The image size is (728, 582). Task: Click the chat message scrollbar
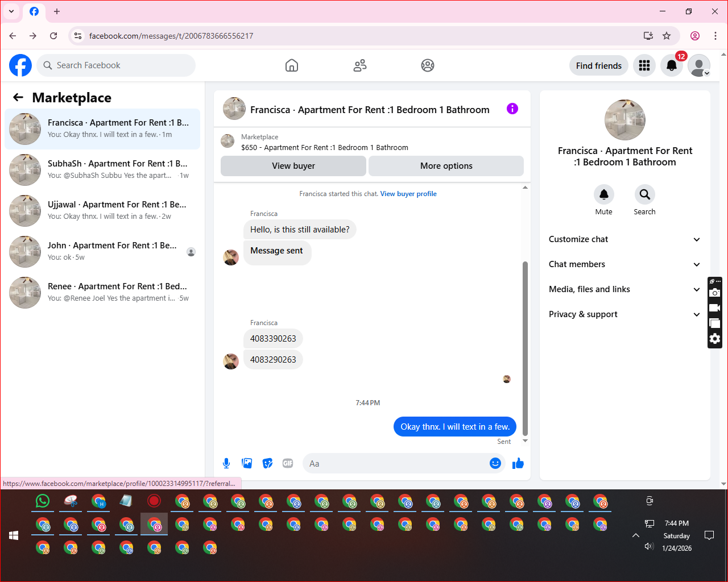click(525, 348)
